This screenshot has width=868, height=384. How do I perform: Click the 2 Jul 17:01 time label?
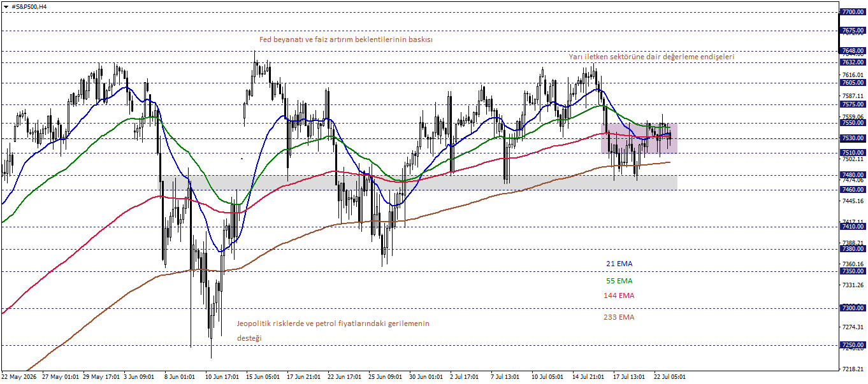tap(465, 377)
